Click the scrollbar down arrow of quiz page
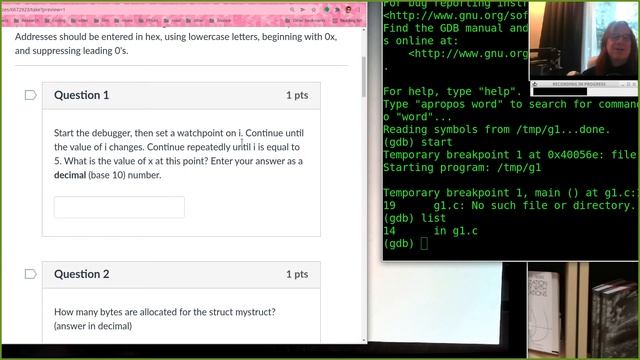 [364, 340]
